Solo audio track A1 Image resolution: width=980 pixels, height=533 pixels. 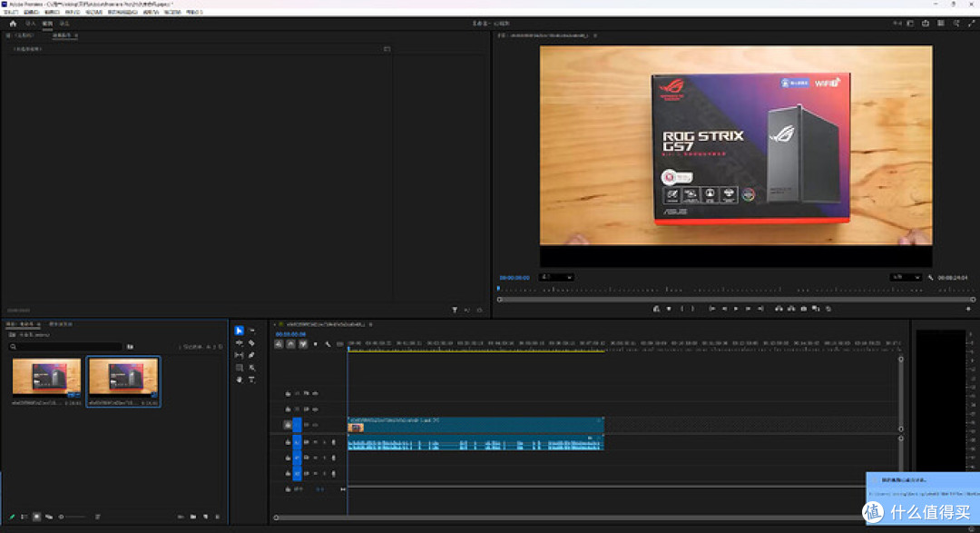pos(324,442)
